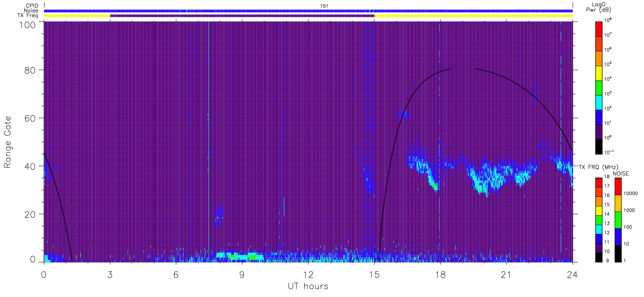Click the 100 tick on Range Gate axis

coord(27,25)
